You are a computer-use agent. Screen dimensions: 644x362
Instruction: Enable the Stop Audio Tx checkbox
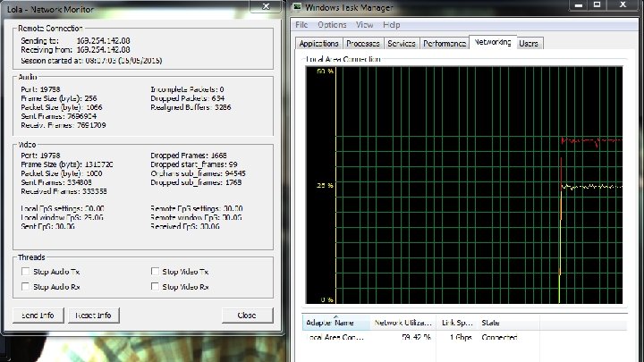tap(25, 272)
